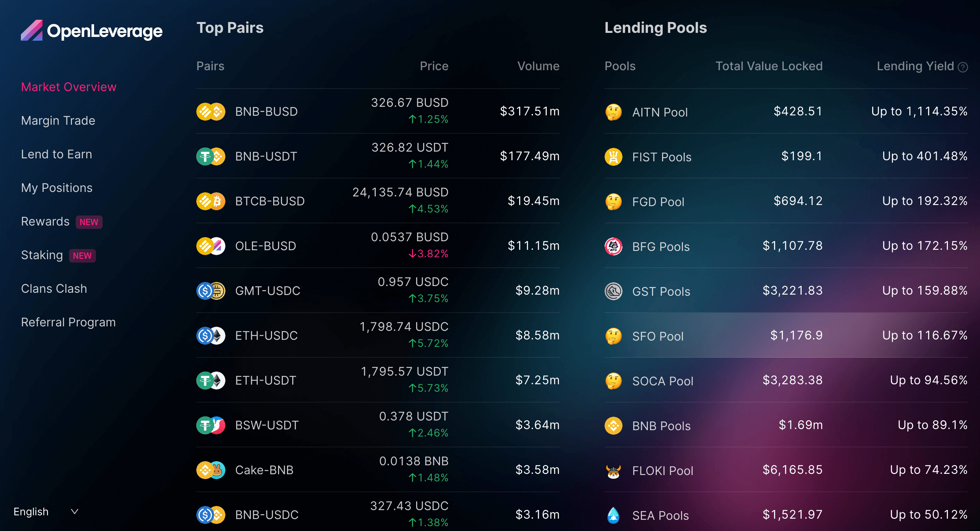Expand language selector chevron arrow

point(75,512)
